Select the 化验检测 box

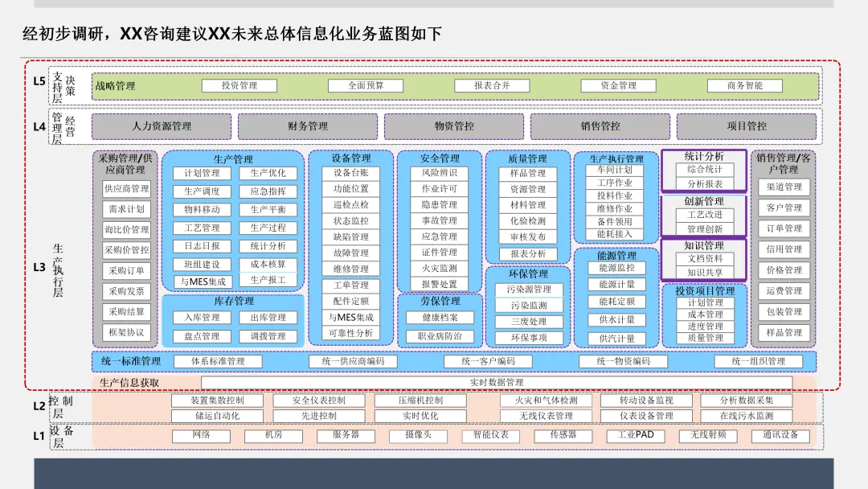click(x=528, y=221)
